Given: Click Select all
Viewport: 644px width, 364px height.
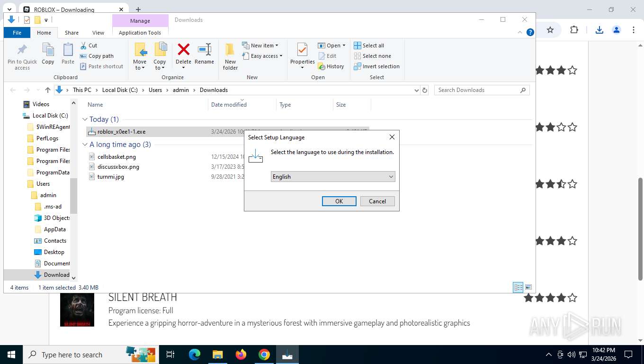Looking at the screenshot, I should click(x=369, y=45).
